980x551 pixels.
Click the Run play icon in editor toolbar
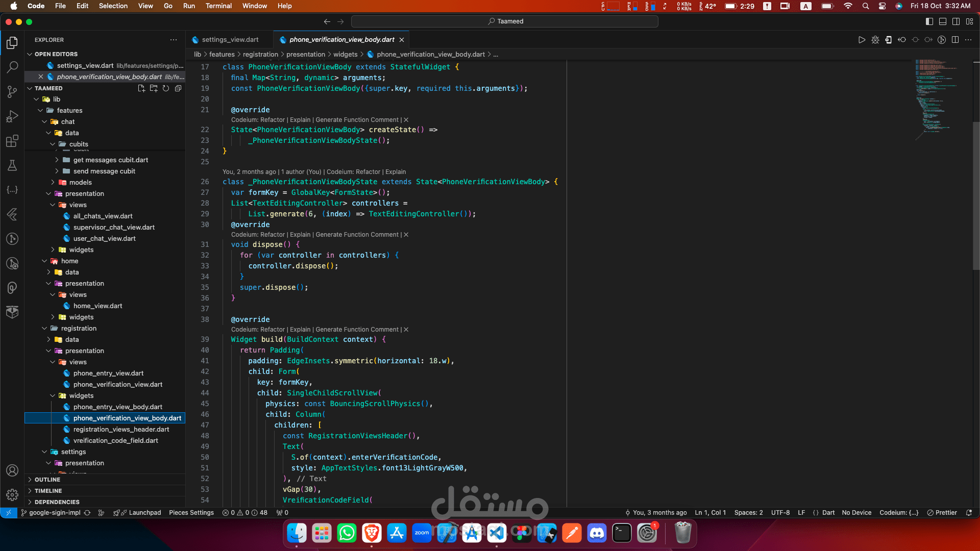[x=862, y=40]
